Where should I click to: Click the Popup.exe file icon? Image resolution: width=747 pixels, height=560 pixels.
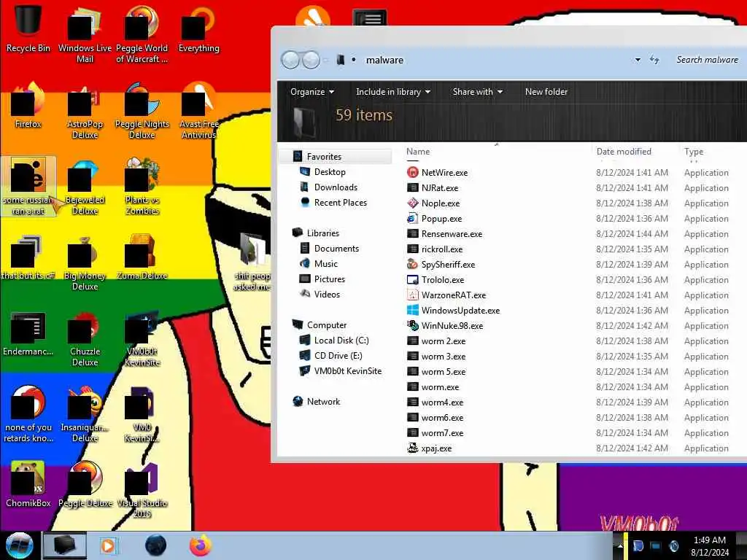(x=413, y=219)
